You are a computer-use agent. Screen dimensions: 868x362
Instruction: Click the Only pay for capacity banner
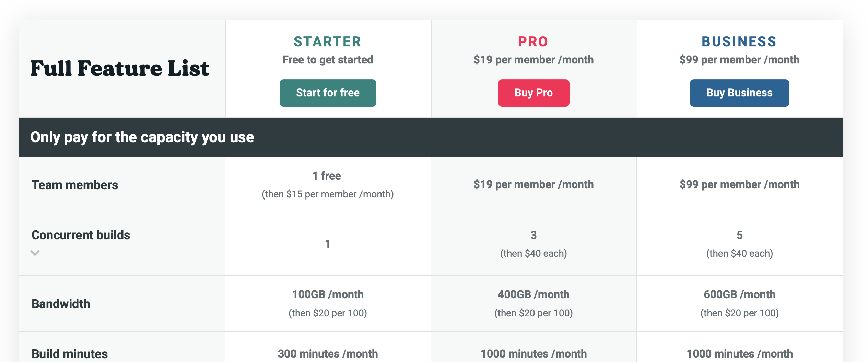click(142, 137)
